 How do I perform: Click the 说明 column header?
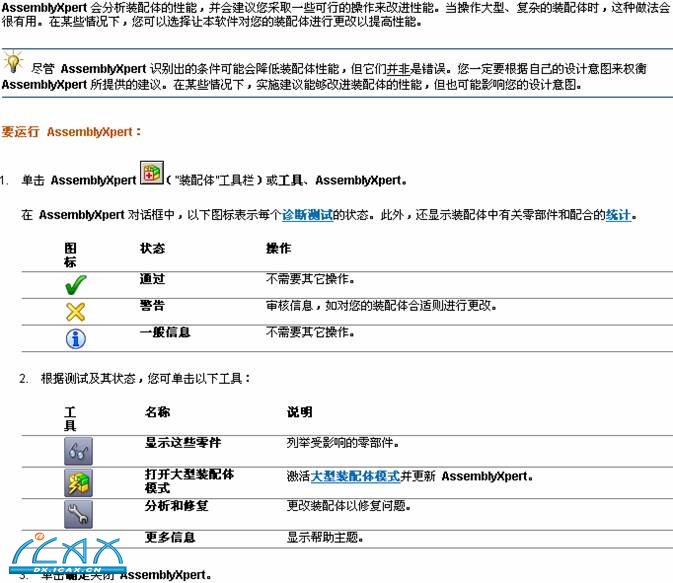click(300, 412)
